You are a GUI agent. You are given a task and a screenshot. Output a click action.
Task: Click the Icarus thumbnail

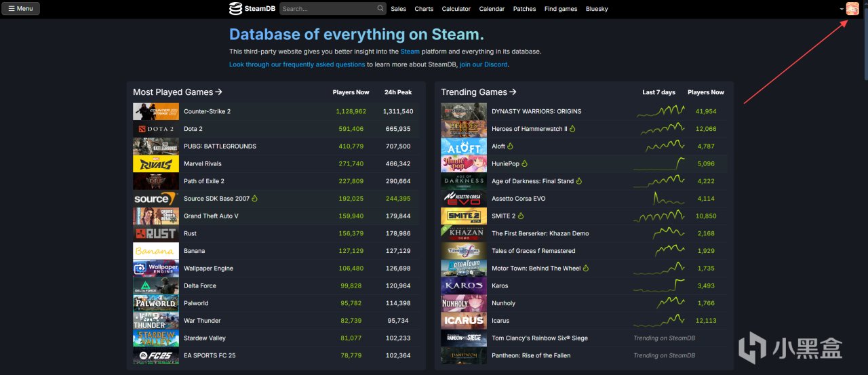pyautogui.click(x=464, y=321)
